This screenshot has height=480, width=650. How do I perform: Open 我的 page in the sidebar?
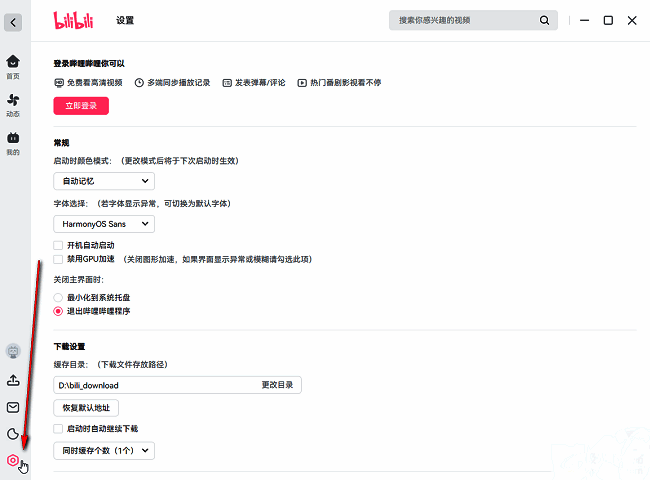click(x=13, y=143)
